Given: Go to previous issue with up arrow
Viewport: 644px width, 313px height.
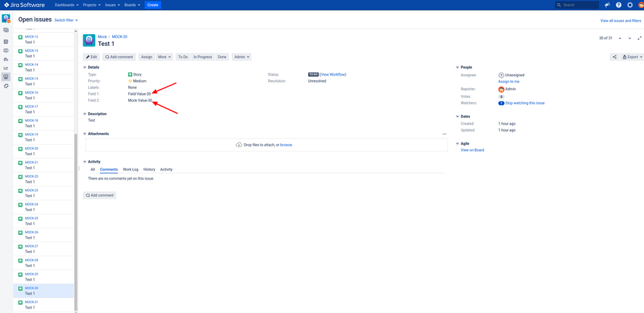Looking at the screenshot, I should 620,38.
